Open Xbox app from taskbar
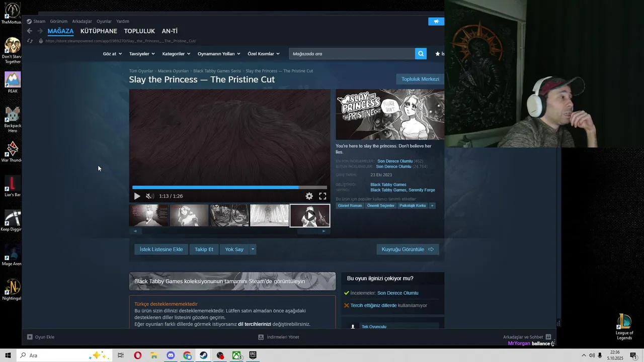This screenshot has height=362, width=644. point(236,355)
